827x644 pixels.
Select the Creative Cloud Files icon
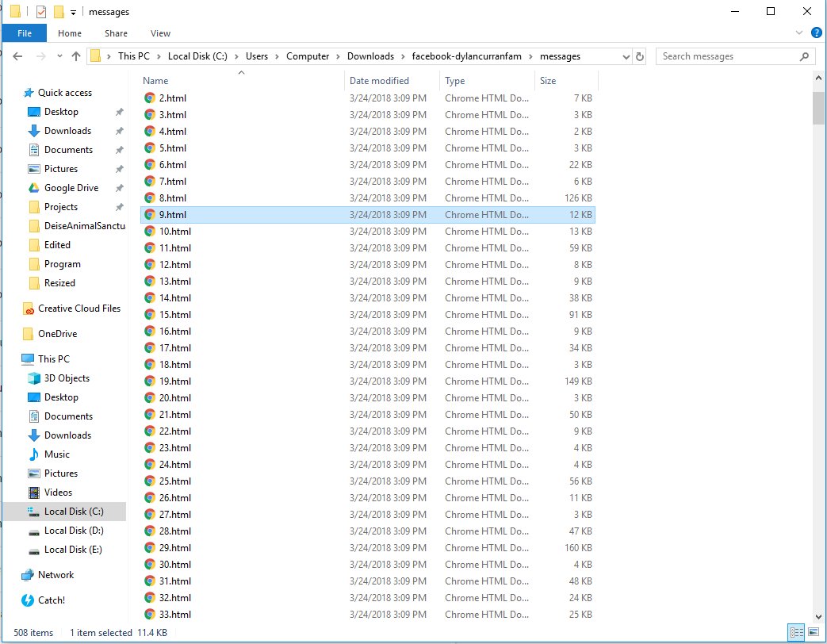pyautogui.click(x=29, y=309)
